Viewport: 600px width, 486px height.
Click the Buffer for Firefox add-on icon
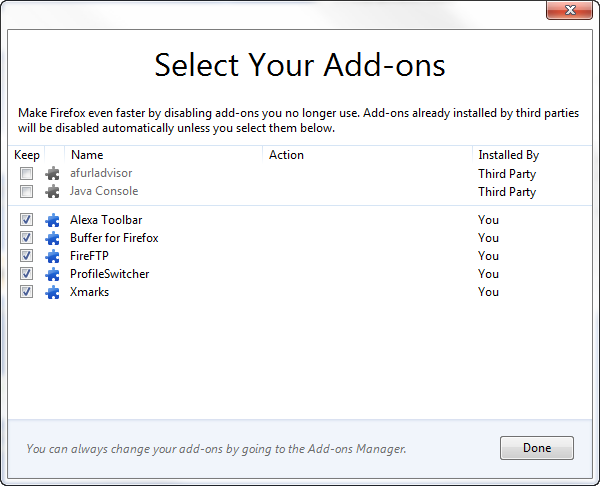coord(52,238)
